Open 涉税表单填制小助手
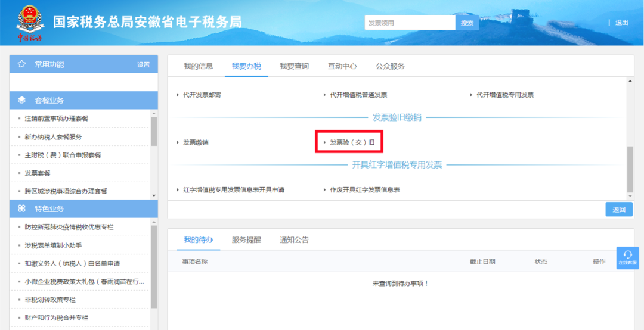The width and height of the screenshot is (644, 330). [x=53, y=245]
